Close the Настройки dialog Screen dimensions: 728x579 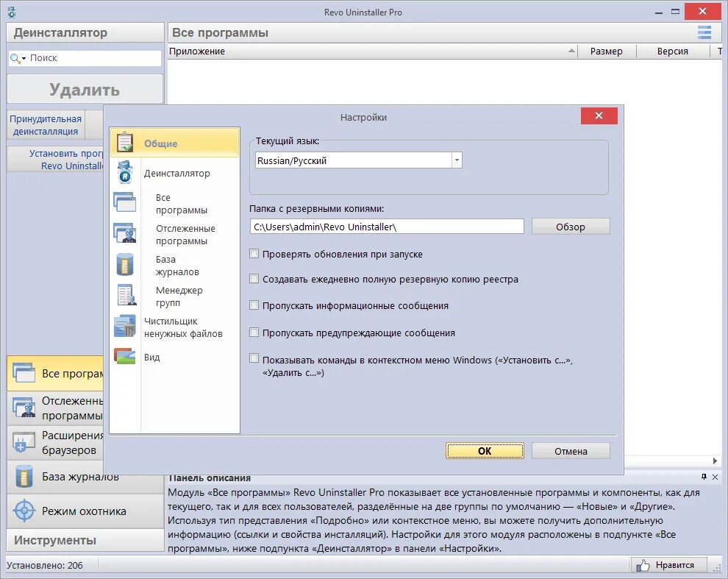point(599,116)
